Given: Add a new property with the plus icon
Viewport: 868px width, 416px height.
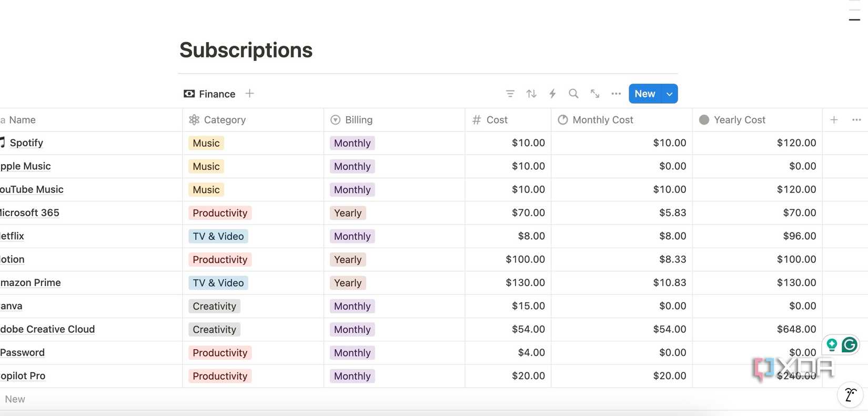Looking at the screenshot, I should pyautogui.click(x=834, y=119).
